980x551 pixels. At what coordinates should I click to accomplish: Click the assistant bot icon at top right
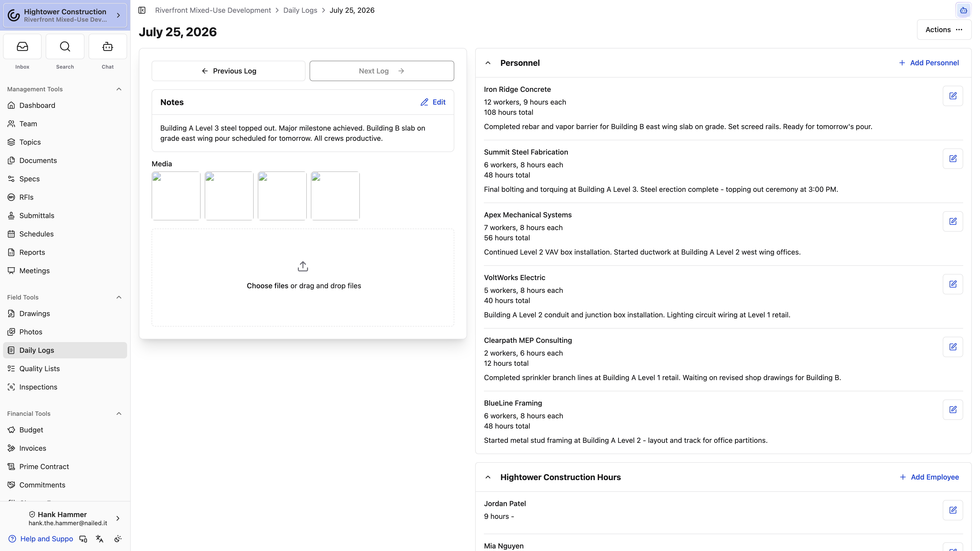(963, 10)
